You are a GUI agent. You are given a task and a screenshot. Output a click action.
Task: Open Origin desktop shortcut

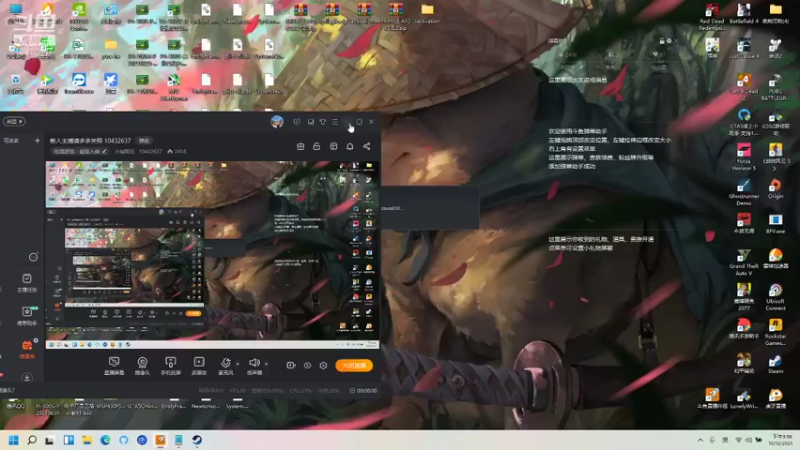[775, 189]
